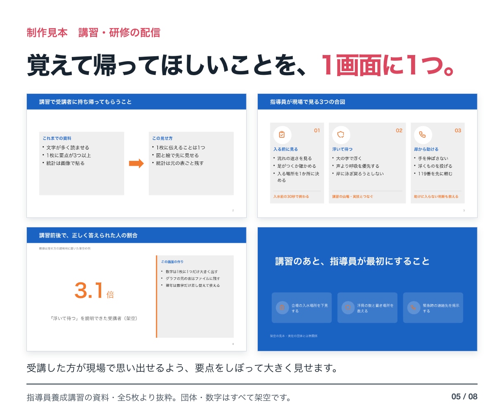Click the orange footnote 助けに入らない判断も教える
This screenshot has height=420, width=504.
tap(436, 197)
